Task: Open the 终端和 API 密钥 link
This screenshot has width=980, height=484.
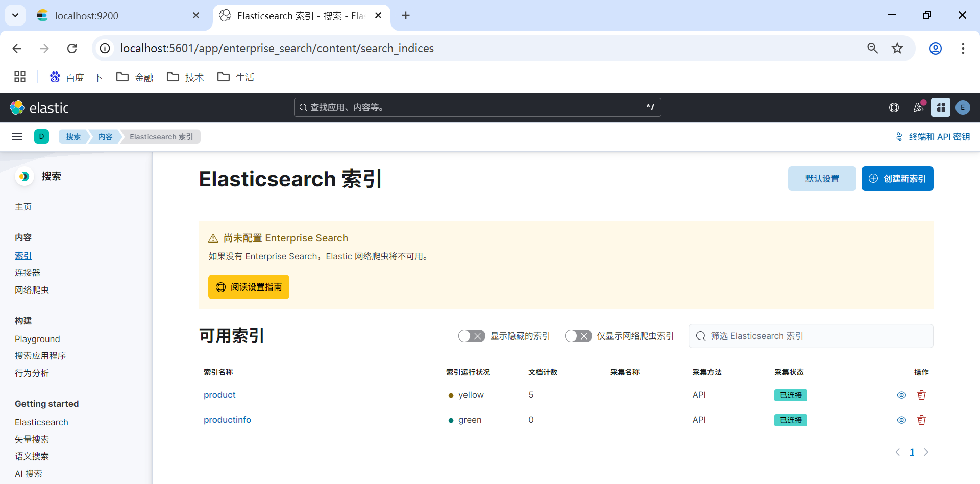Action: [x=933, y=137]
